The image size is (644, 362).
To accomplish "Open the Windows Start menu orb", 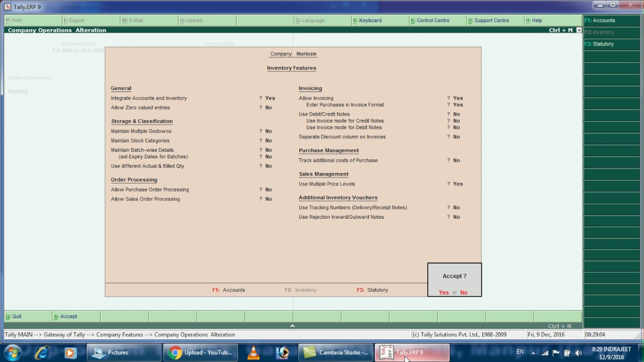I will click(12, 352).
